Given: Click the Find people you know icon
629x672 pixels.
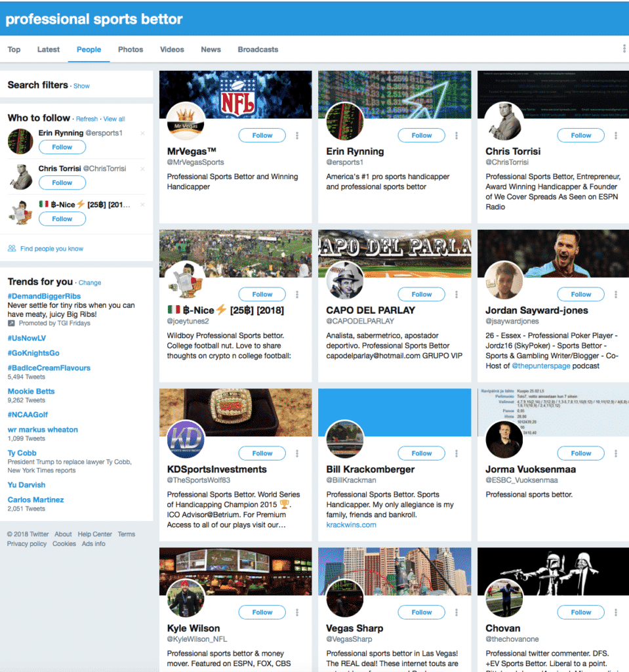Looking at the screenshot, I should [12, 249].
